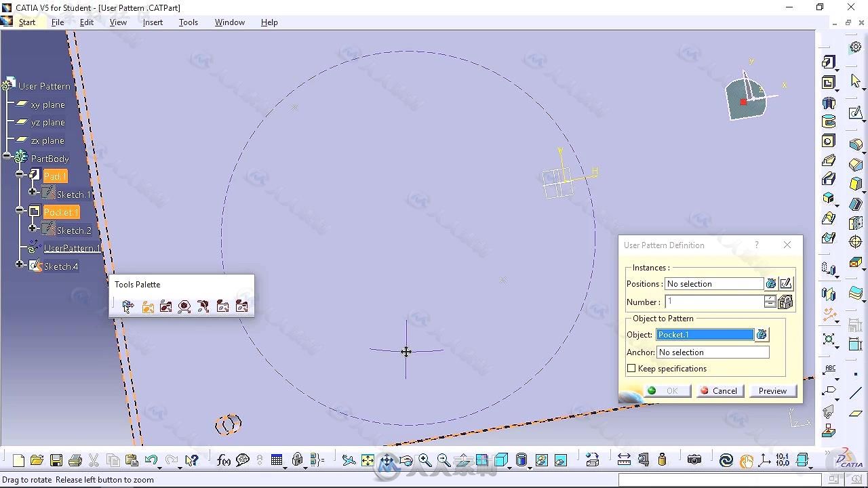Image resolution: width=868 pixels, height=488 pixels.
Task: Open the Window menu
Action: point(230,22)
